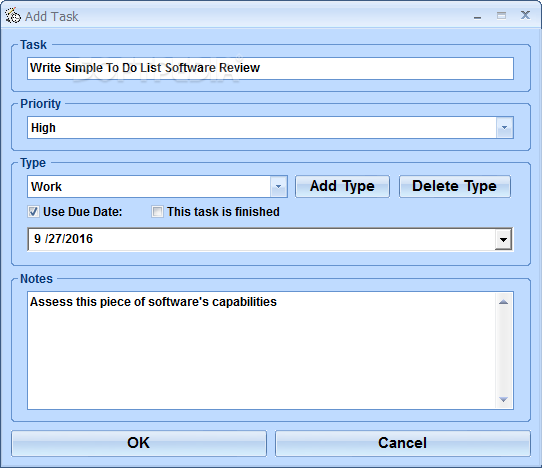This screenshot has height=468, width=542.
Task: Open the due date calendar dropdown arrow
Action: click(x=503, y=239)
